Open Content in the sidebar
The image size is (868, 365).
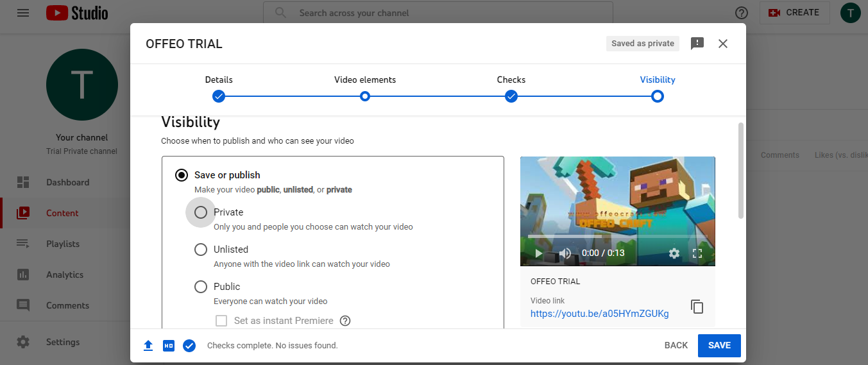coord(64,213)
